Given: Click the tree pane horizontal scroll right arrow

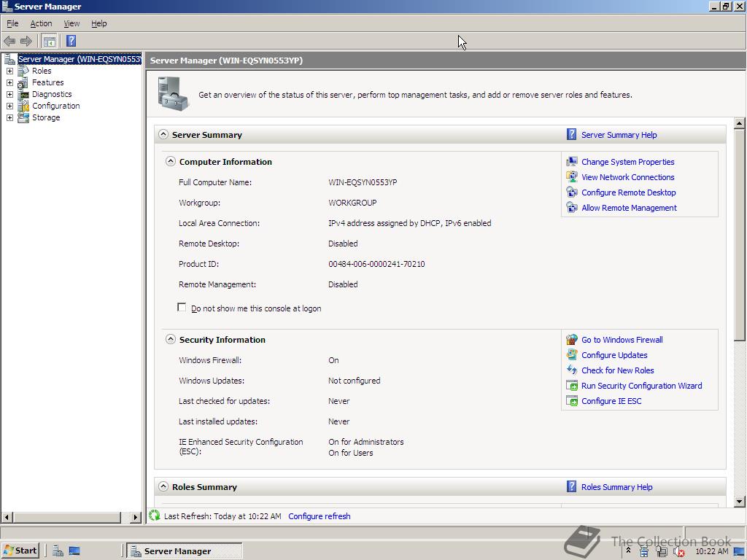Looking at the screenshot, I should 136,517.
